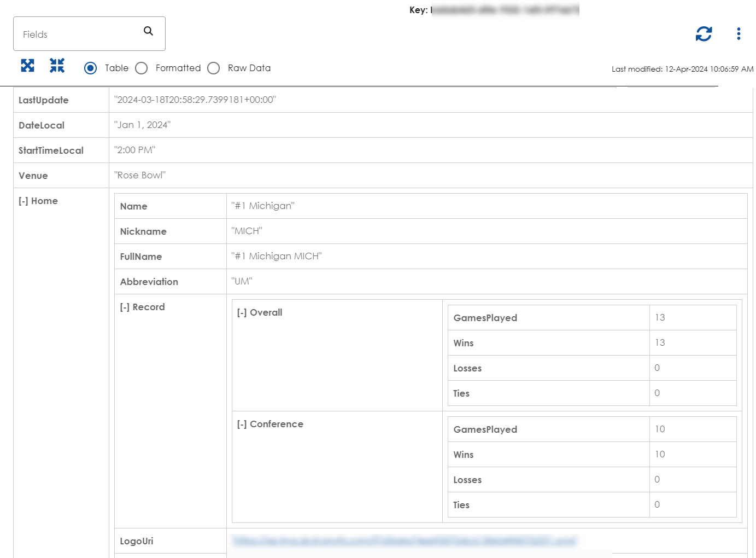Open the three-dot more options menu
Viewport: 756px width, 558px height.
(739, 34)
